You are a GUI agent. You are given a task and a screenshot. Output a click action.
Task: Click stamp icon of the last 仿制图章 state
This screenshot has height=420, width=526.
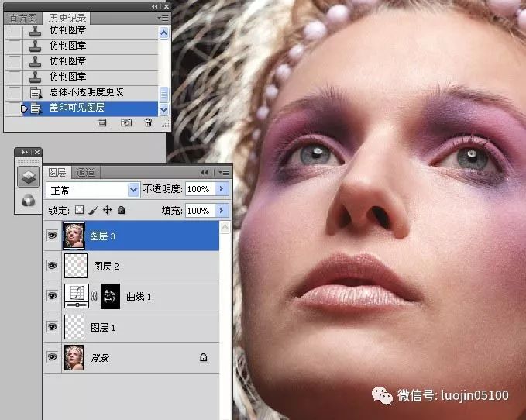[35, 77]
